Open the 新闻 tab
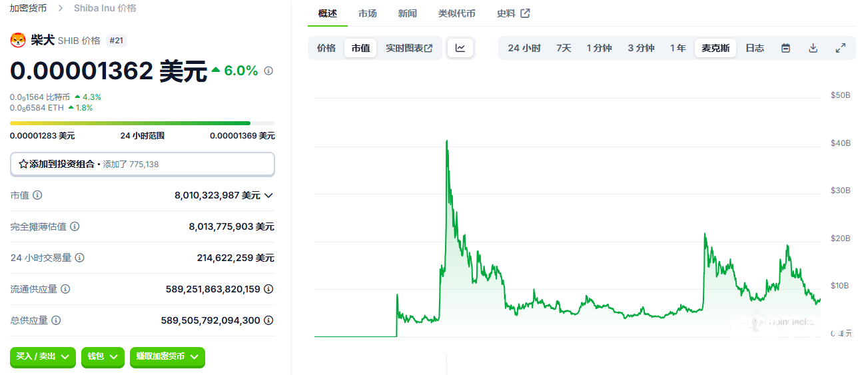The height and width of the screenshot is (375, 868). tap(408, 13)
